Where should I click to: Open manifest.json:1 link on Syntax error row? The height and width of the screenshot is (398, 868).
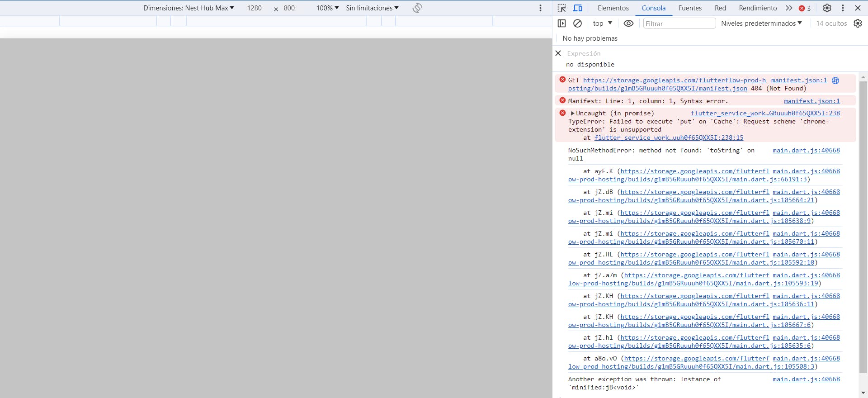click(x=811, y=101)
